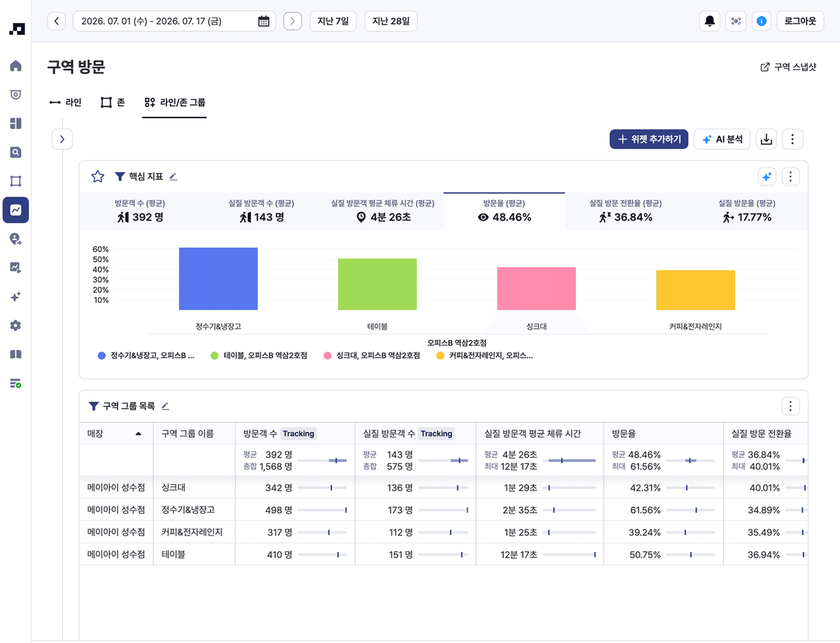Click the 위젯 추가하기 button
Image resolution: width=840 pixels, height=643 pixels.
point(649,139)
